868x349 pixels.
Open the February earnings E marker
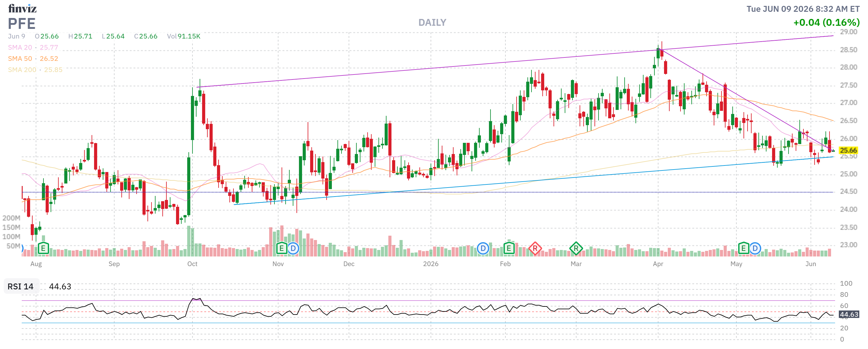click(x=509, y=249)
